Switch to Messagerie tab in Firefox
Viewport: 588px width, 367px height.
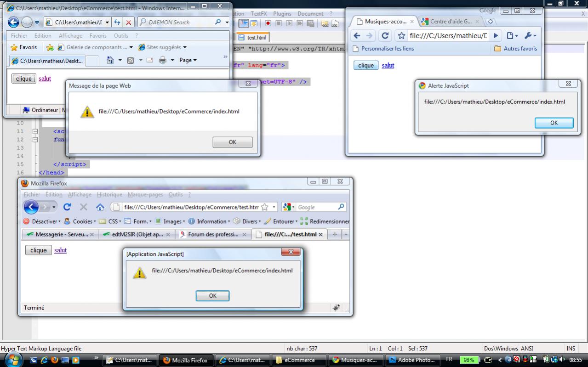tap(60, 234)
